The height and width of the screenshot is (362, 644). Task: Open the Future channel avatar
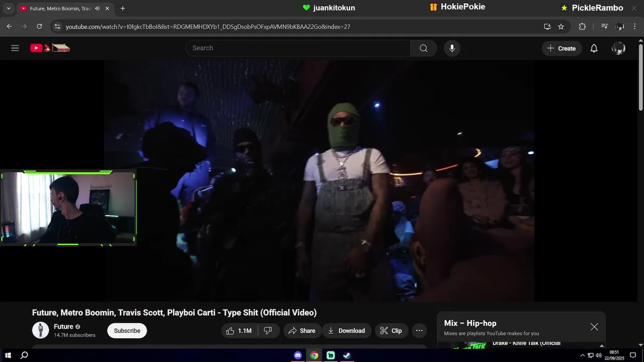click(x=41, y=330)
